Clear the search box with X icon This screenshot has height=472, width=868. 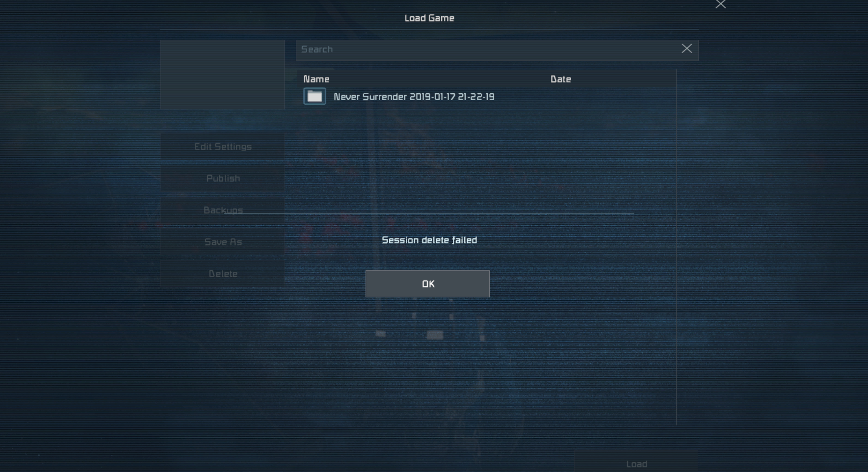click(686, 49)
